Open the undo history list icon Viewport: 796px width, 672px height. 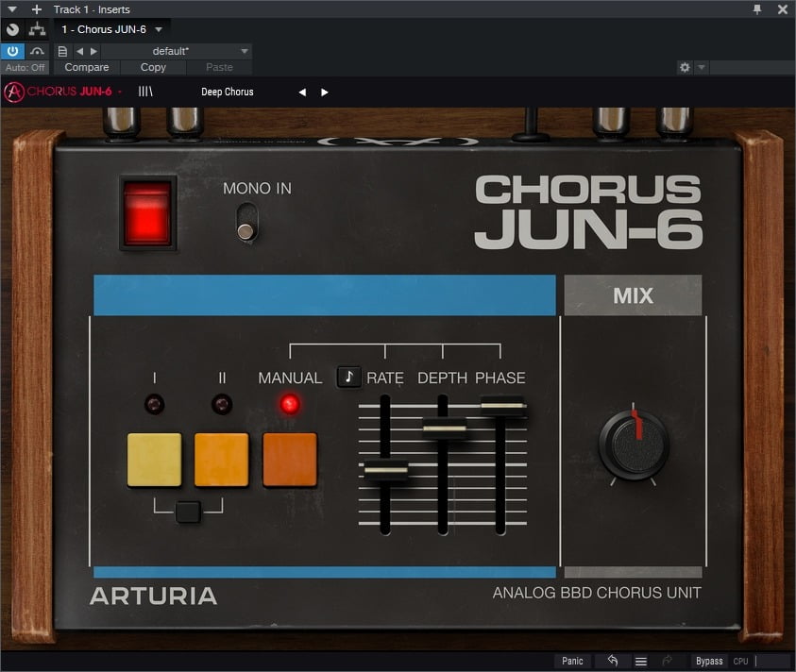640,662
